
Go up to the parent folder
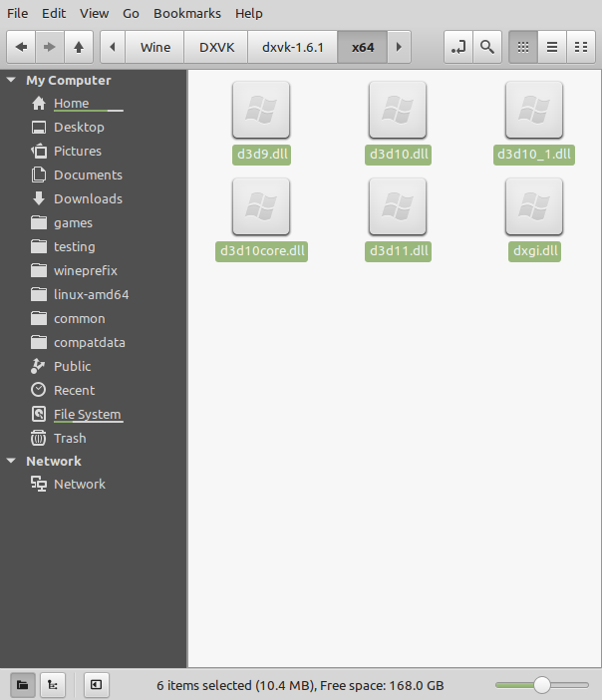[x=79, y=47]
